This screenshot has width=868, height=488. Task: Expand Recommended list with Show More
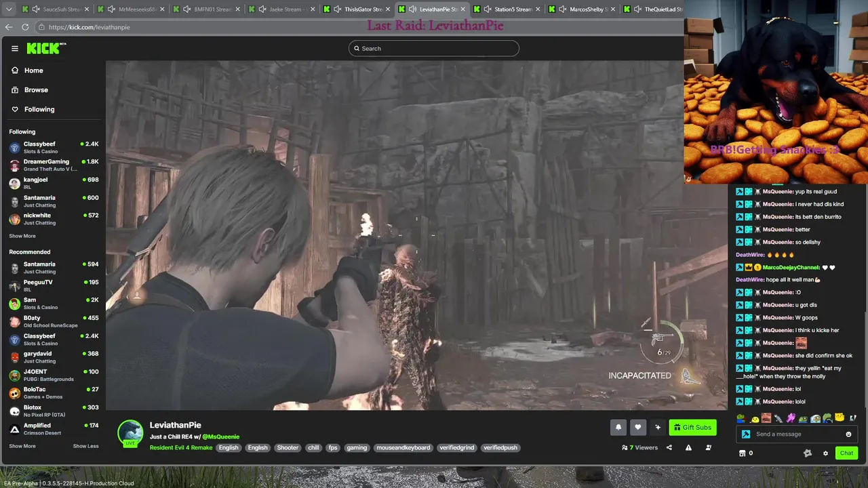22,446
